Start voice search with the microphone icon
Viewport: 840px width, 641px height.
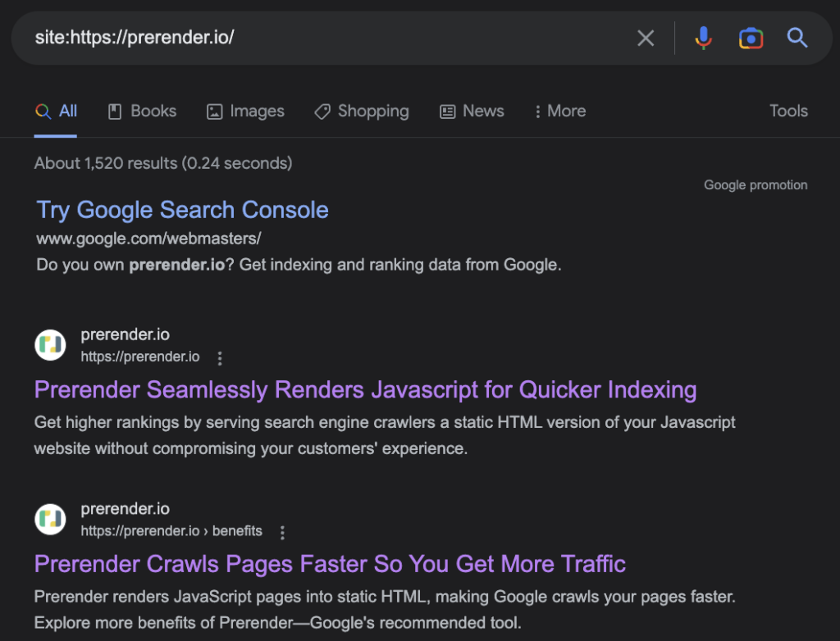point(703,38)
